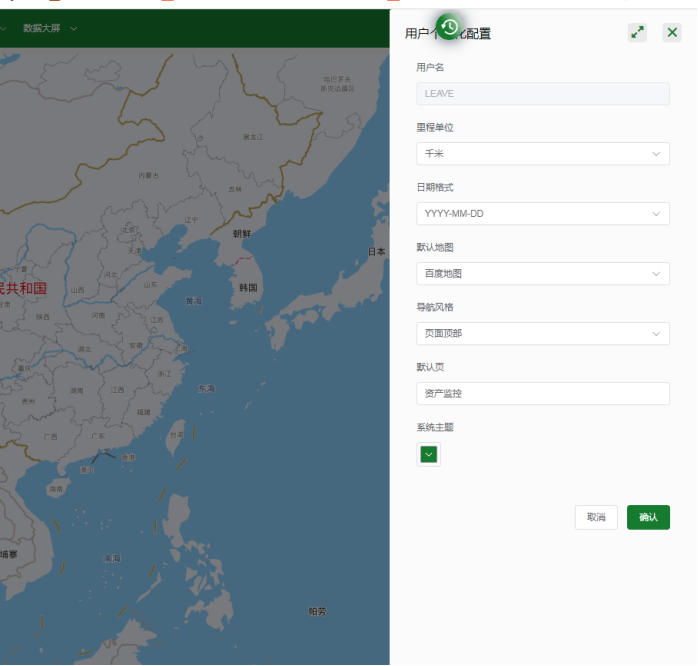
Task: Confirm settings with the 确认 button
Action: (x=648, y=517)
